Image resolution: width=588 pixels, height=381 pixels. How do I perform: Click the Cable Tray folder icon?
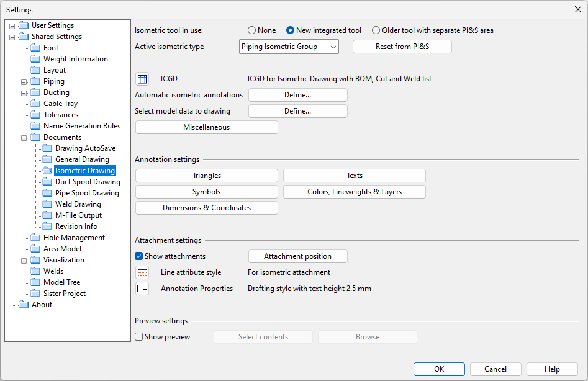click(35, 104)
